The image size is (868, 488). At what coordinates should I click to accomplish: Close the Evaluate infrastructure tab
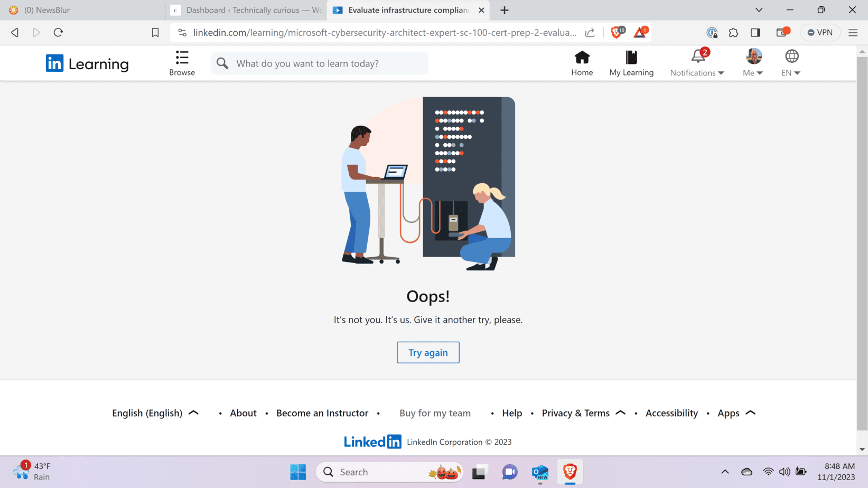481,10
